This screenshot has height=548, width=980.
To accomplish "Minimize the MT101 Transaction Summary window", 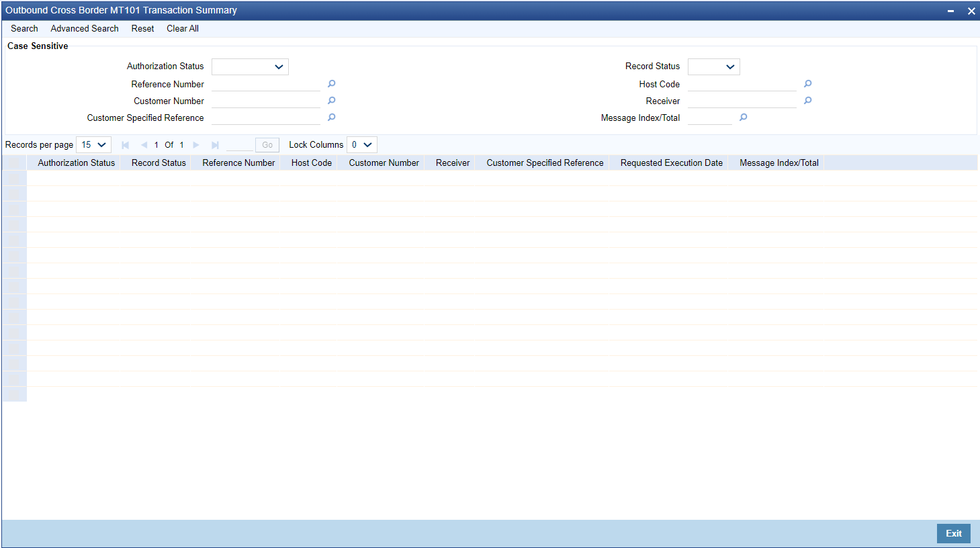I will click(x=951, y=11).
